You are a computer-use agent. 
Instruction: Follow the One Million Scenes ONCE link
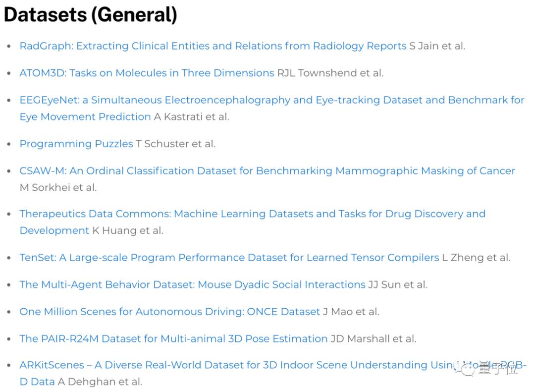[x=169, y=312]
